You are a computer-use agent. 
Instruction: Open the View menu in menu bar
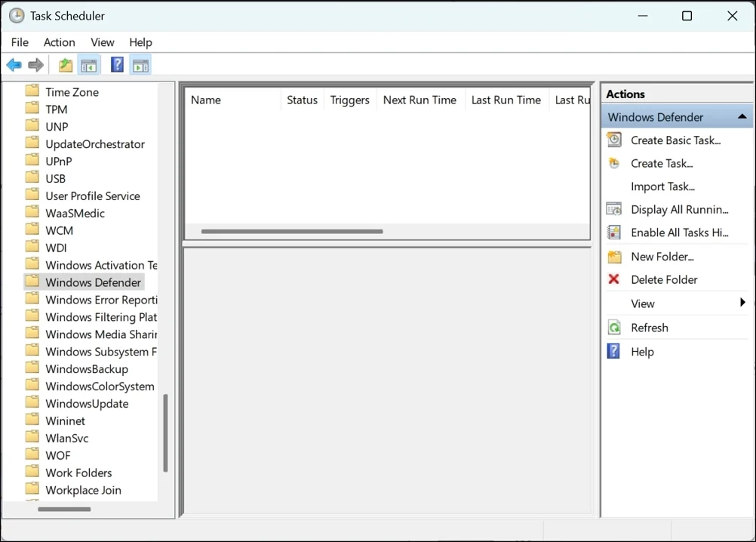point(102,42)
